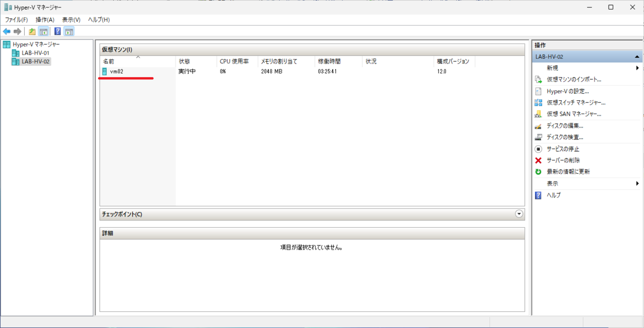Click the green 最新の情報に更新 refresh icon
The width and height of the screenshot is (644, 328).
point(538,172)
